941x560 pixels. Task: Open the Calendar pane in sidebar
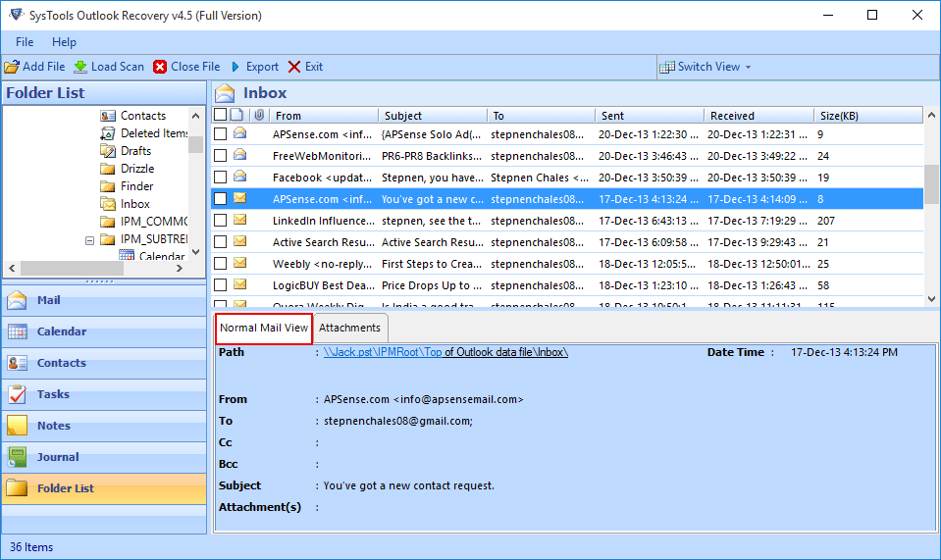click(x=61, y=331)
